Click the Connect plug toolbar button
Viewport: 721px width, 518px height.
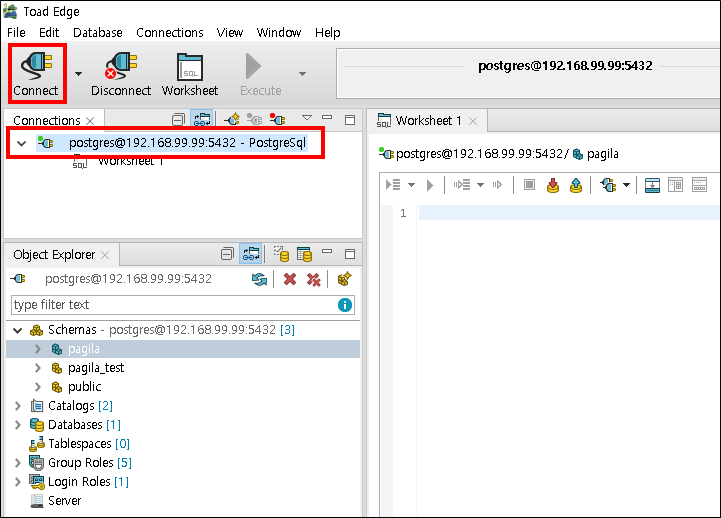36,74
